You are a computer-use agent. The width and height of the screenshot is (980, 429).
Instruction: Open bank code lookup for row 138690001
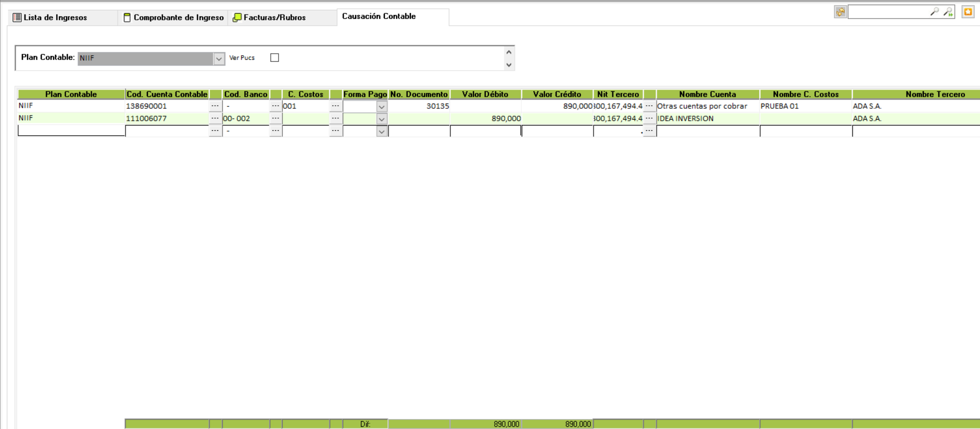point(275,106)
